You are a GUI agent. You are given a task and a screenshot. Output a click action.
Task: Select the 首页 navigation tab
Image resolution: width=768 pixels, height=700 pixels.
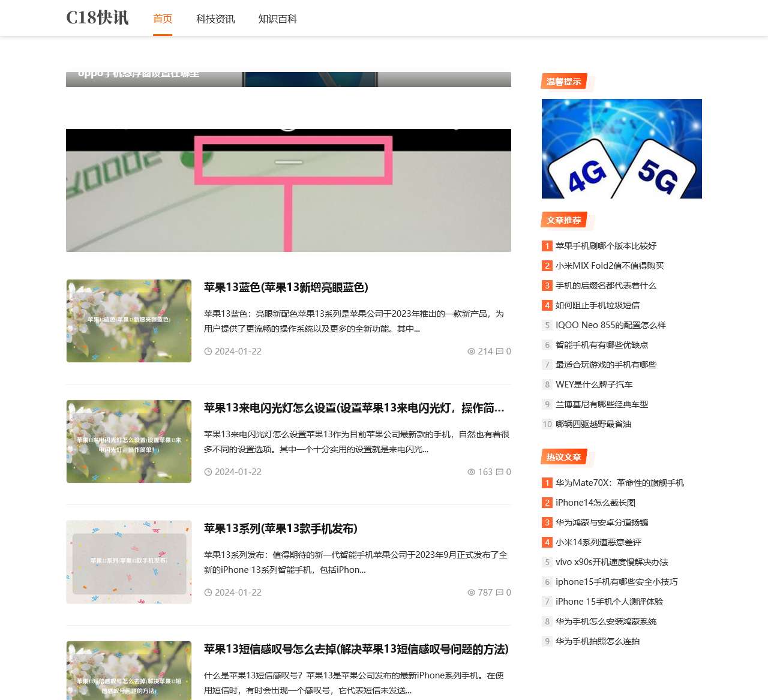[x=163, y=19]
